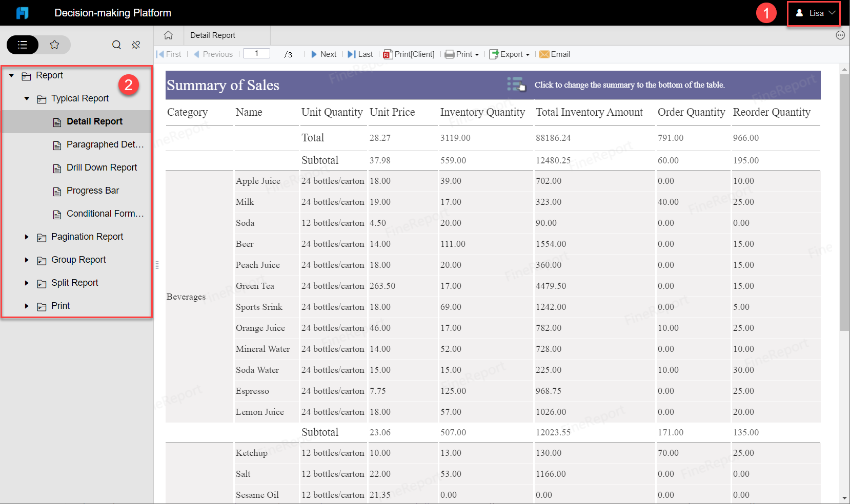The width and height of the screenshot is (850, 504).
Task: Click the more options ellipsis toggle
Action: click(x=841, y=35)
